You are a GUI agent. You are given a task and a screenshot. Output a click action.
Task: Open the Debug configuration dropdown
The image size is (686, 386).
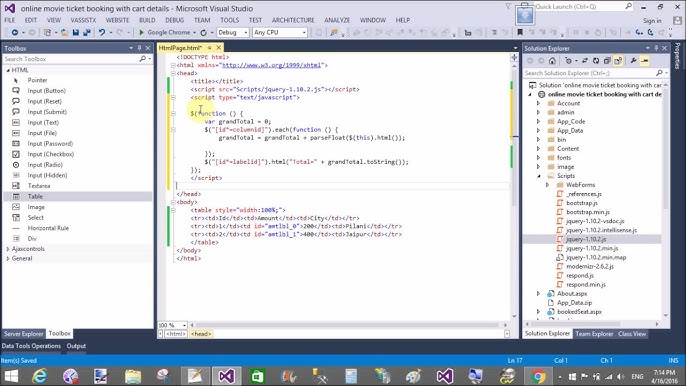pos(233,32)
